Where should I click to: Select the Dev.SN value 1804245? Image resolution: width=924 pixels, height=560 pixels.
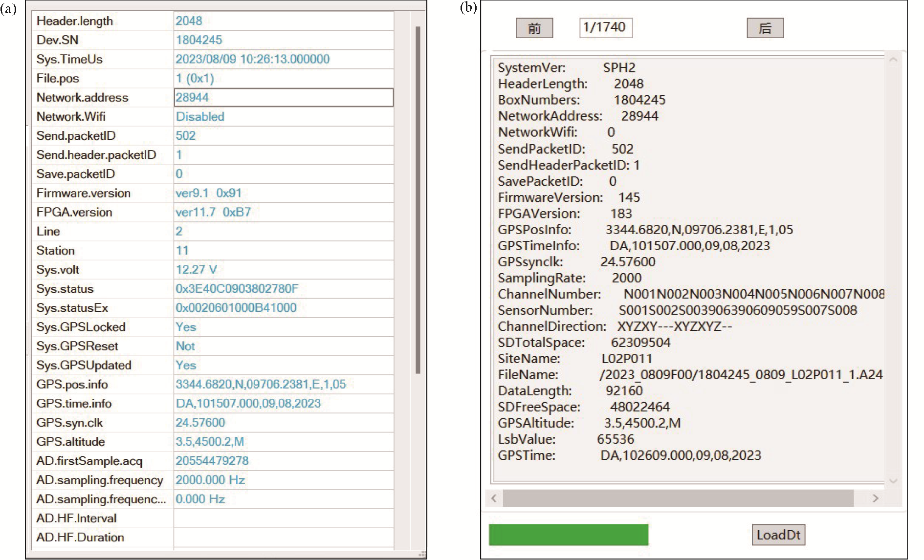[199, 40]
